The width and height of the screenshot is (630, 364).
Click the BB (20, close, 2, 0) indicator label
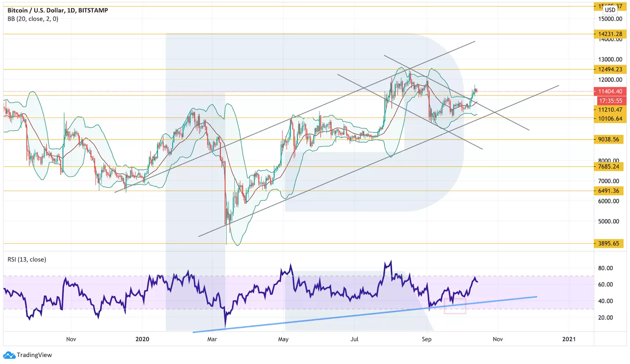[x=33, y=19]
